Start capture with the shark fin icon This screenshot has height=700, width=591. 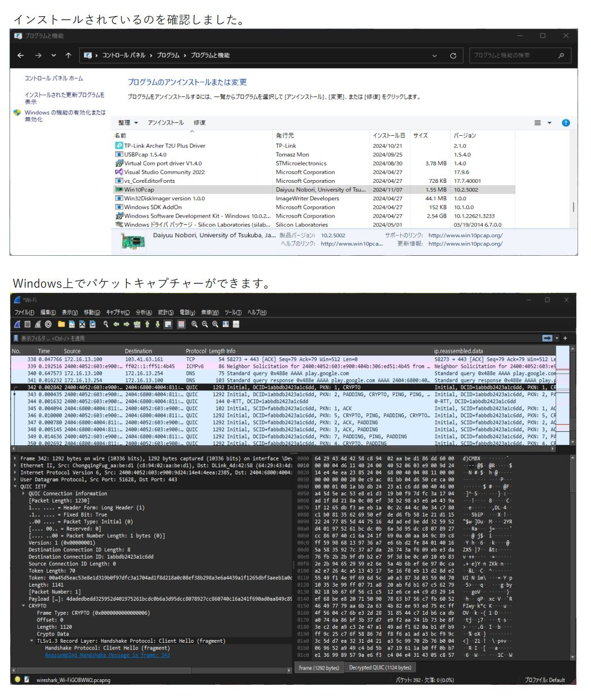coord(18,324)
